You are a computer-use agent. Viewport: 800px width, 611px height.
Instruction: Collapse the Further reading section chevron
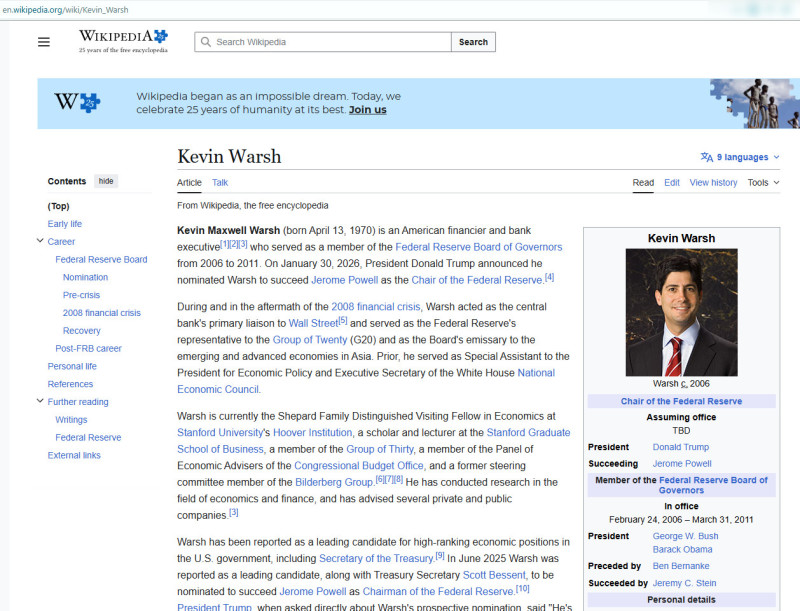(x=40, y=401)
